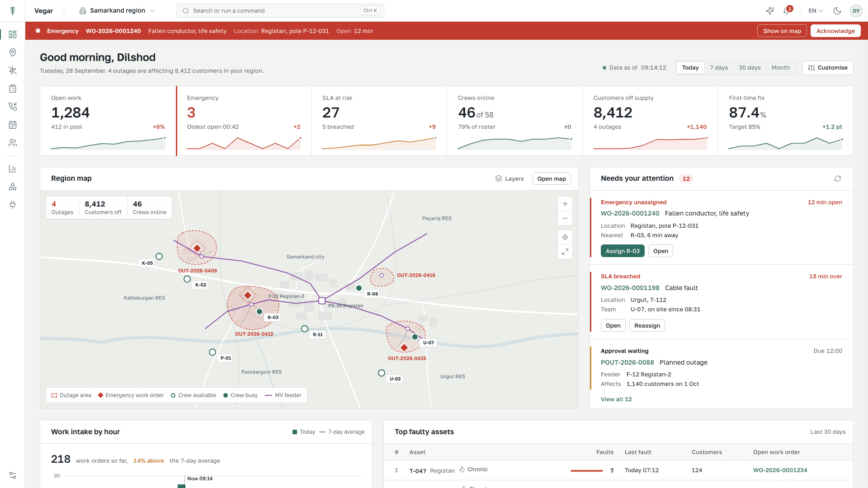The image size is (868, 488).
Task: Open the View all 12 link
Action: click(x=616, y=399)
